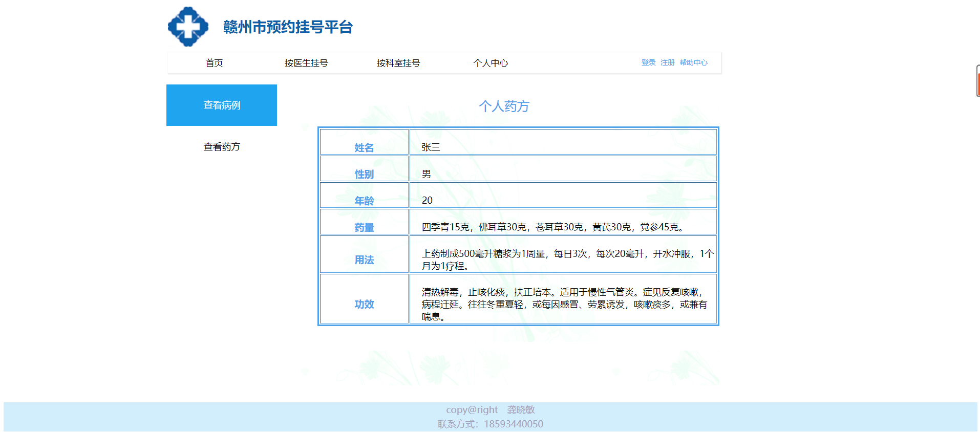Select the 查看药方 sidebar item
This screenshot has height=432, width=980.
point(222,147)
